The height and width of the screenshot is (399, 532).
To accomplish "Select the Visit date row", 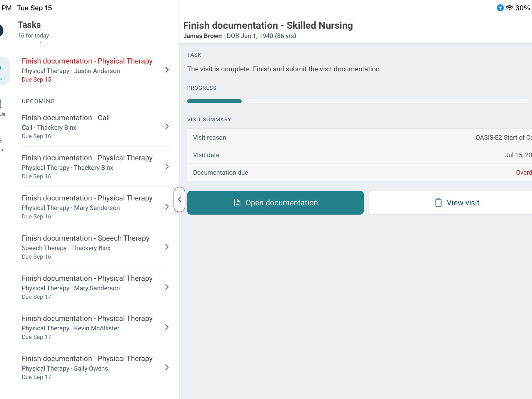I will [360, 155].
